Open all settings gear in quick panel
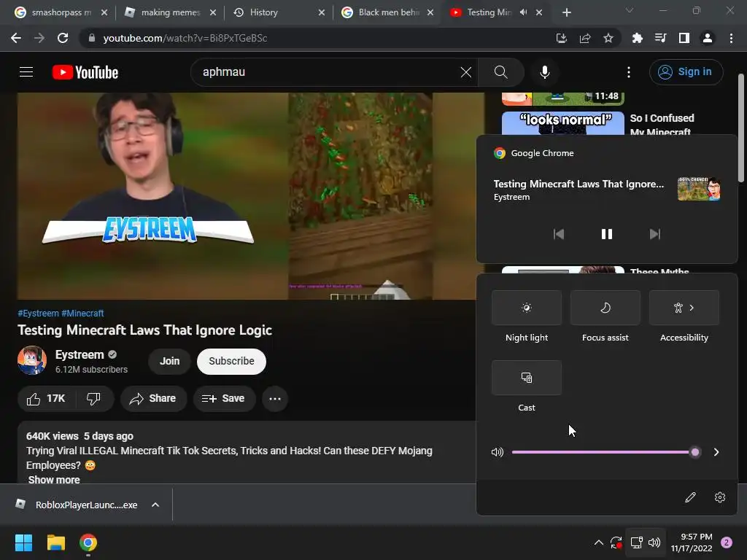This screenshot has width=747, height=560. click(720, 497)
